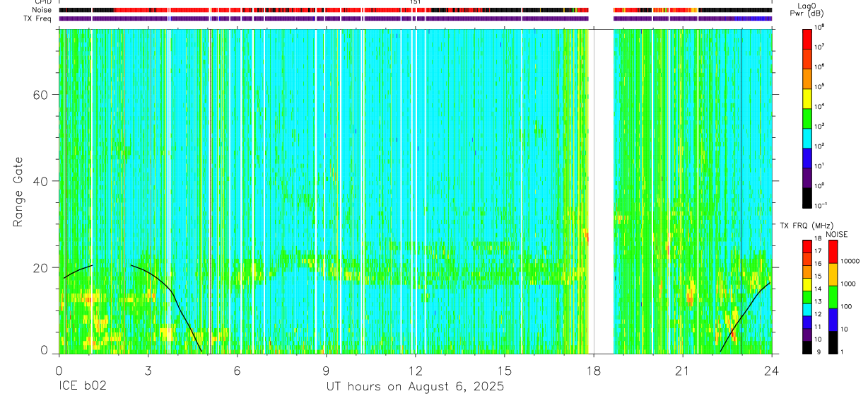868x401 pixels.
Task: Click the x-axis tick label "18"
Action: (594, 371)
